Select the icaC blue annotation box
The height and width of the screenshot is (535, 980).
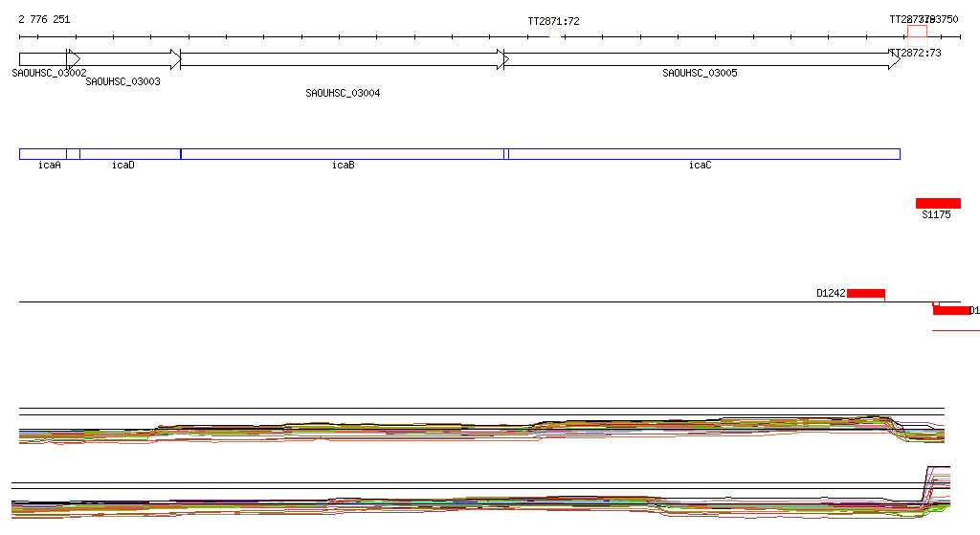coord(703,154)
